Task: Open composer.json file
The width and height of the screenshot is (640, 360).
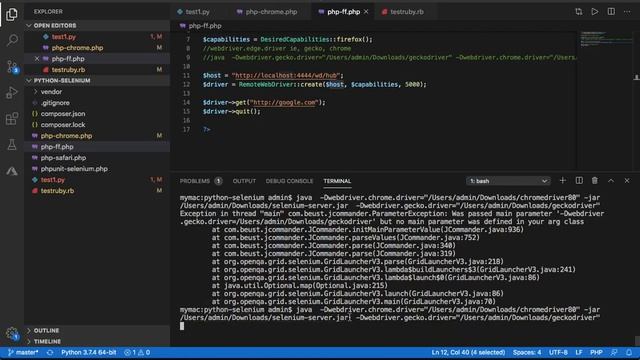Action: coord(97,114)
